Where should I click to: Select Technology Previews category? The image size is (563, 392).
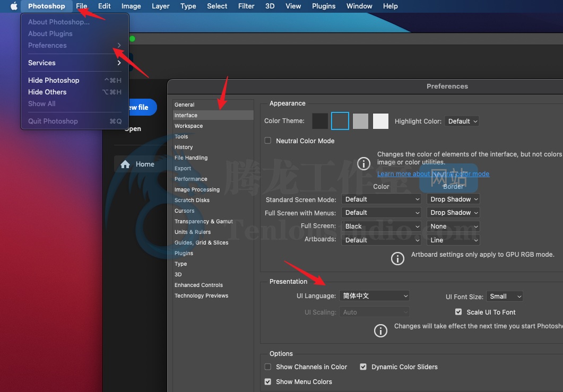pyautogui.click(x=213, y=296)
